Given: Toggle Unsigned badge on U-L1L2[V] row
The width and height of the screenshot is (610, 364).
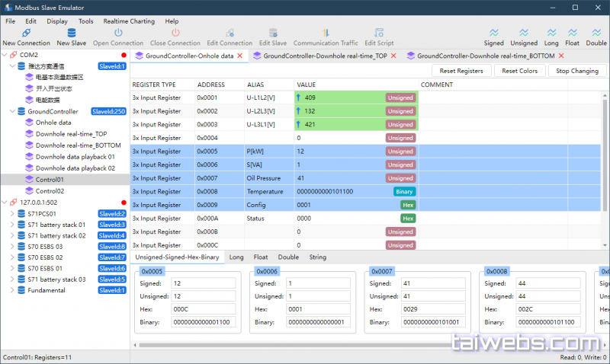Looking at the screenshot, I should pos(400,97).
